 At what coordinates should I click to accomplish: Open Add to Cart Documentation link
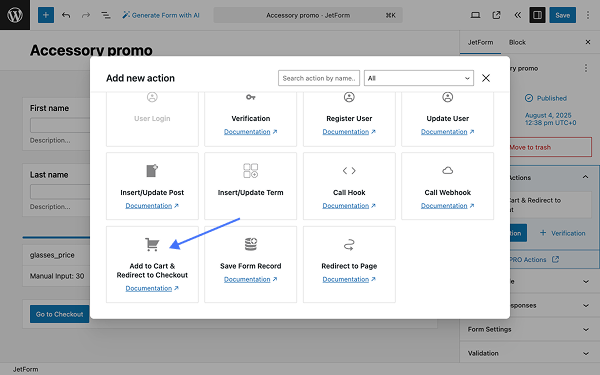click(x=152, y=289)
